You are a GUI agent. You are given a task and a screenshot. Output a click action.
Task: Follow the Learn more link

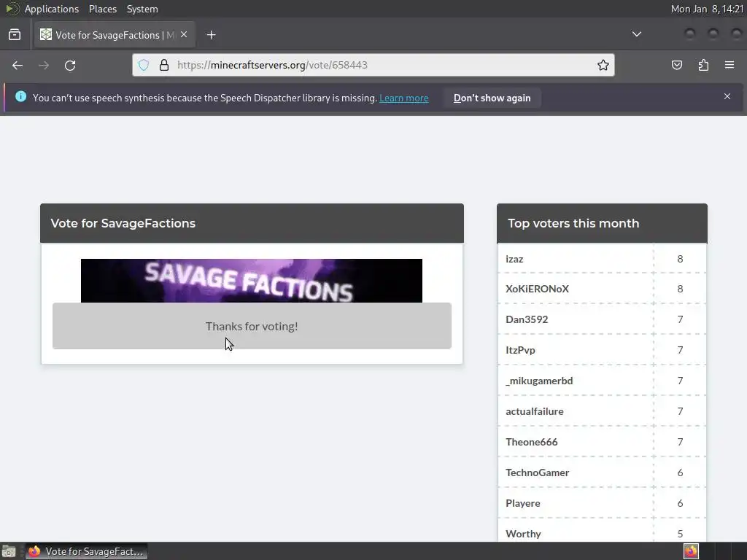404,98
